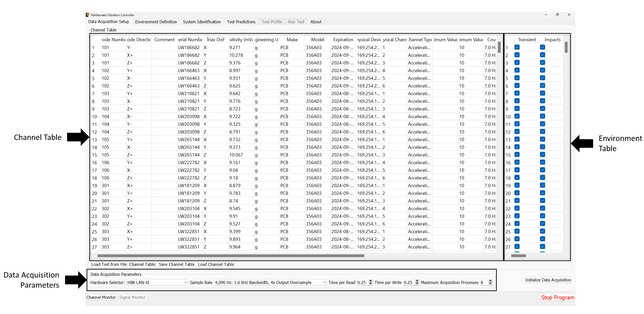Click Load Channel Table
Viewport: 644px width, 314px height.
216,264
